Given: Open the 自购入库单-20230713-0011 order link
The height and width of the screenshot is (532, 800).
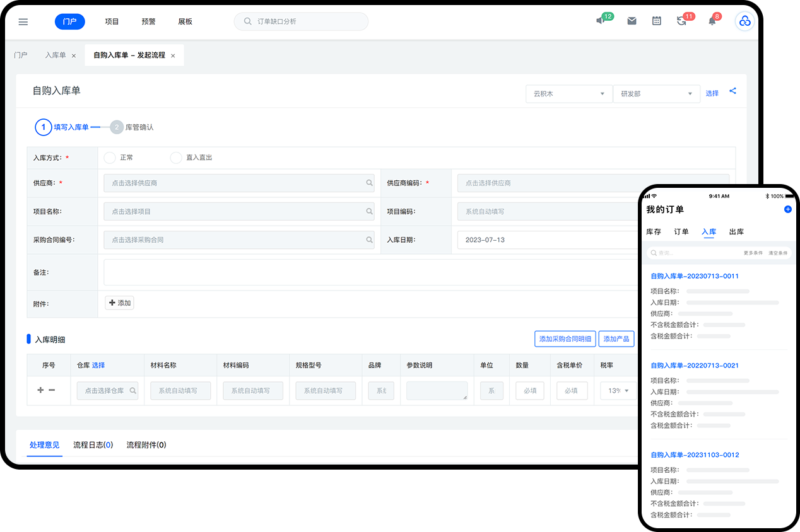Looking at the screenshot, I should coord(694,276).
